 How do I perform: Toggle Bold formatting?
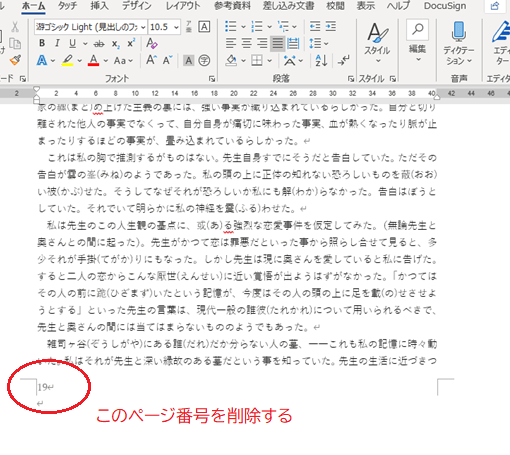tap(42, 43)
